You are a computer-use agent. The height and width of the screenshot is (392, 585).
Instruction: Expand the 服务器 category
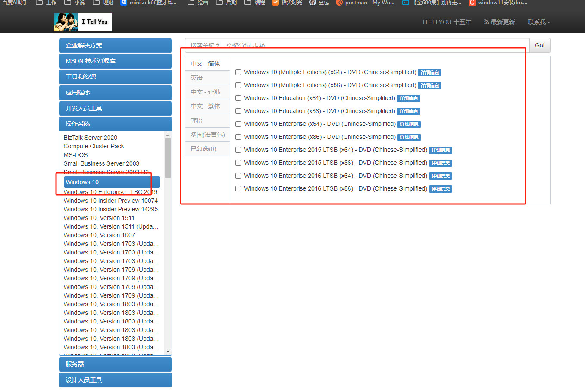coord(116,364)
